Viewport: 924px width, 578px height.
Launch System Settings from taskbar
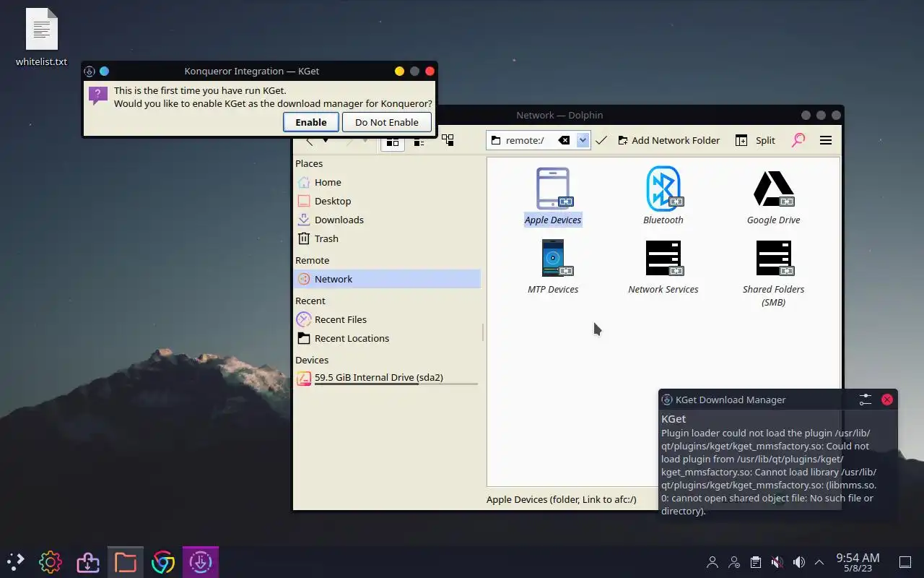50,561
